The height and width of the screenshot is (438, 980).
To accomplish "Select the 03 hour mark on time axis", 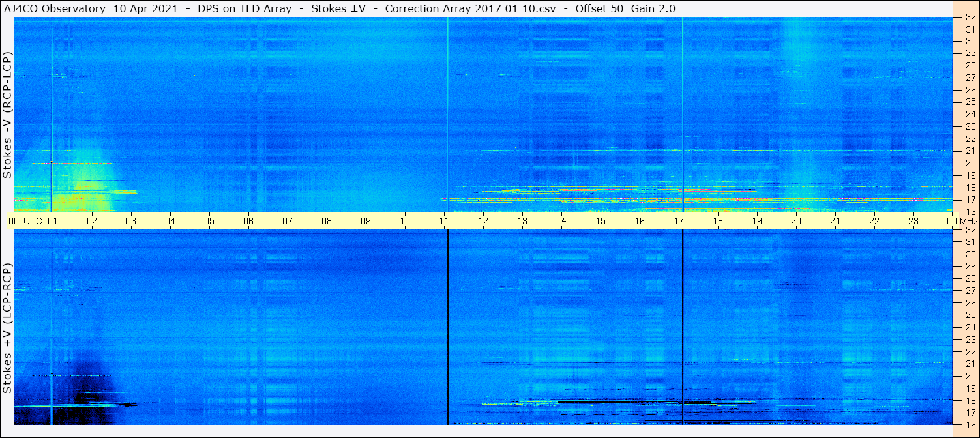I will coord(131,221).
